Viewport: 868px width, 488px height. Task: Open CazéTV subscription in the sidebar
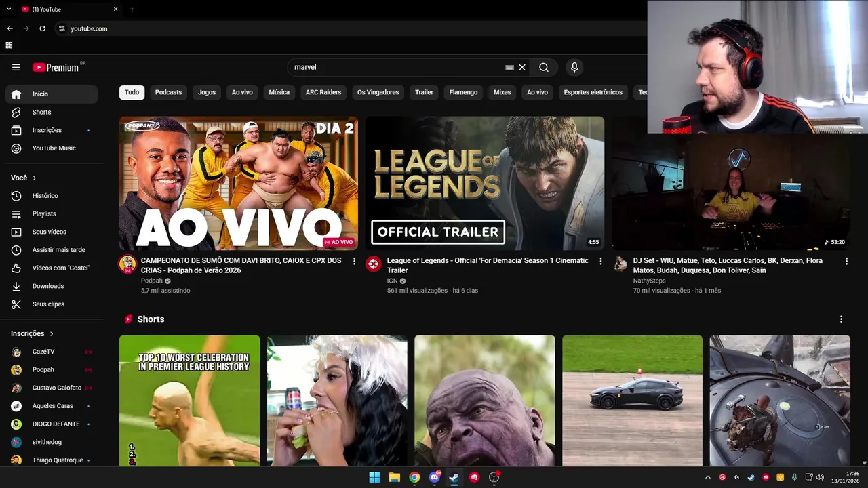(52, 352)
